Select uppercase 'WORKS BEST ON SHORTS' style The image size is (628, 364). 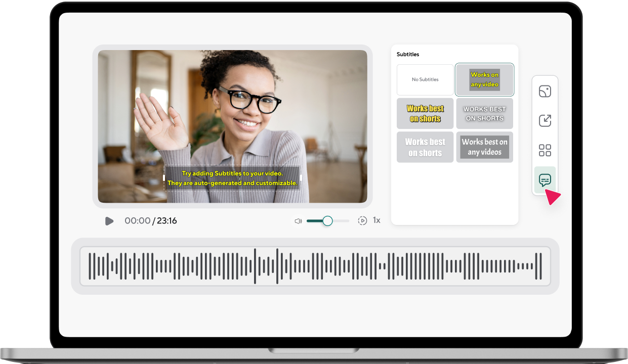484,113
